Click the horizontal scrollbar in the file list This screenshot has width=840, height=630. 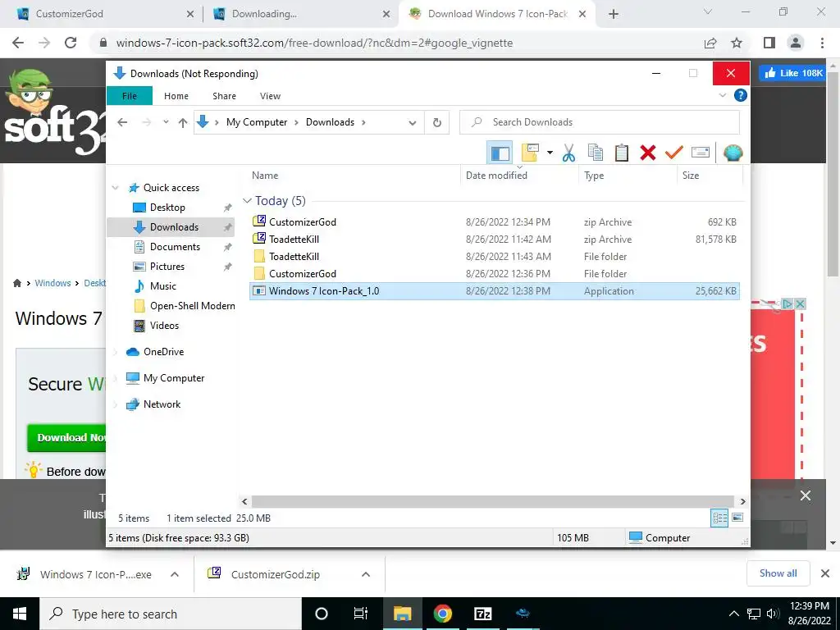point(493,501)
